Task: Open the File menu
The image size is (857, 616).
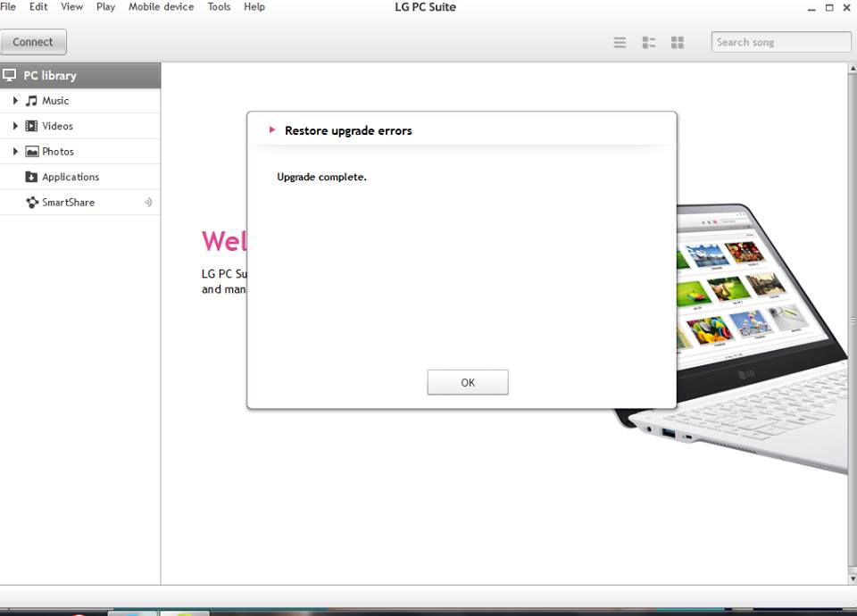Action: pos(8,6)
